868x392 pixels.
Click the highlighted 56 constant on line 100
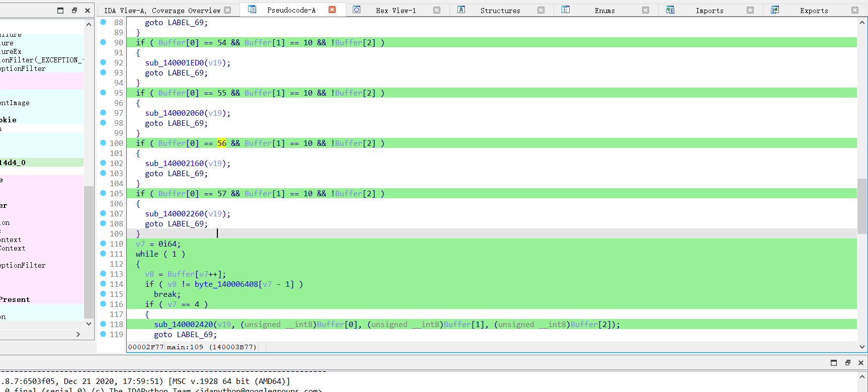pos(222,143)
